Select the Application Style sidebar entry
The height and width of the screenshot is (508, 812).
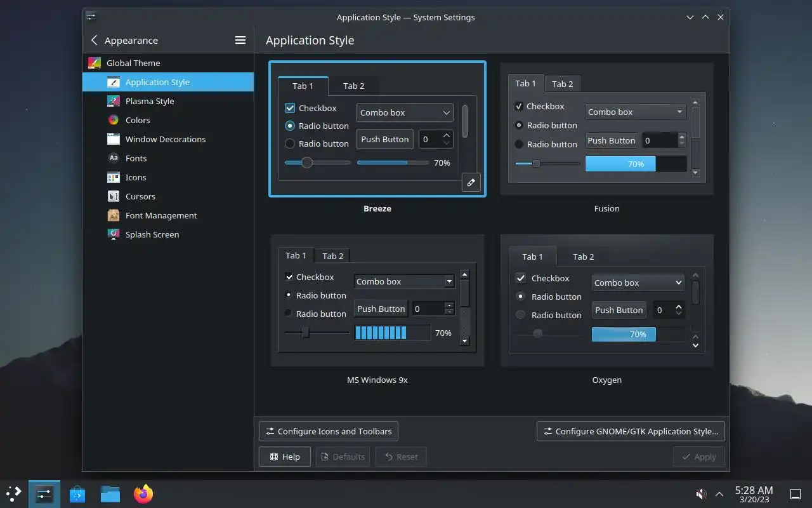coord(168,82)
